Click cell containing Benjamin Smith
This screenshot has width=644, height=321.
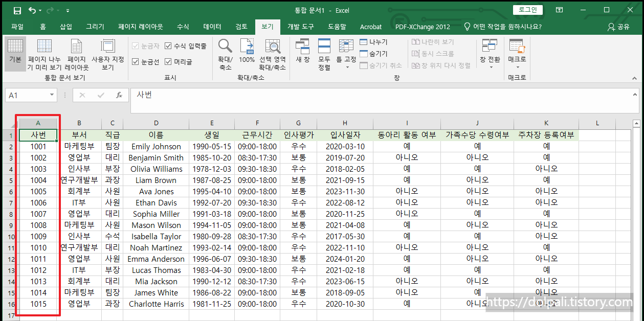tap(156, 158)
